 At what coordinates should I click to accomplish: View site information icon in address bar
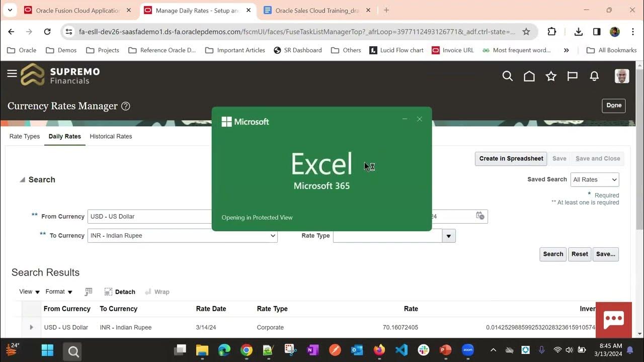(x=69, y=32)
